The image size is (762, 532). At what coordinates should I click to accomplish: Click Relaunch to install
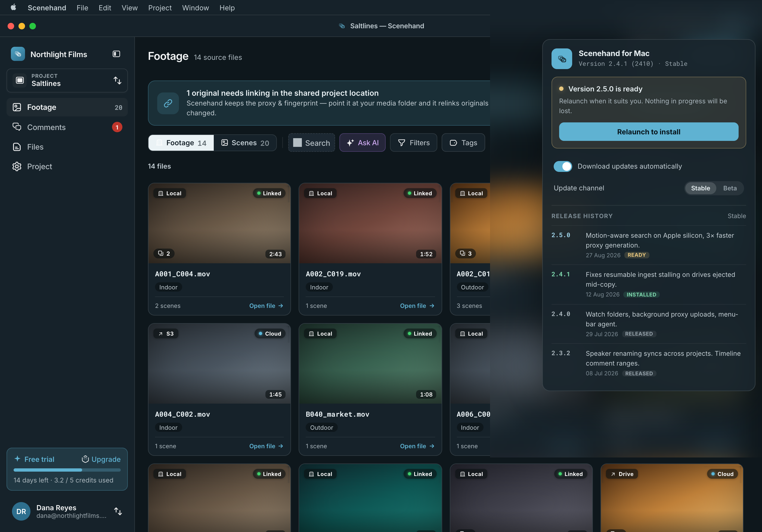(x=649, y=132)
